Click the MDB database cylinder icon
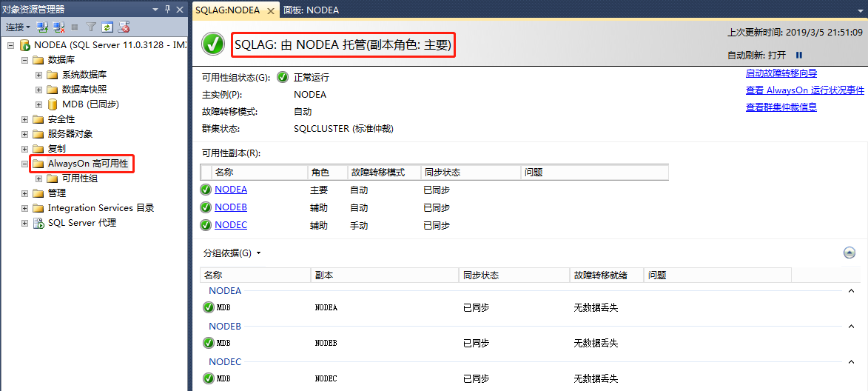 [x=53, y=104]
